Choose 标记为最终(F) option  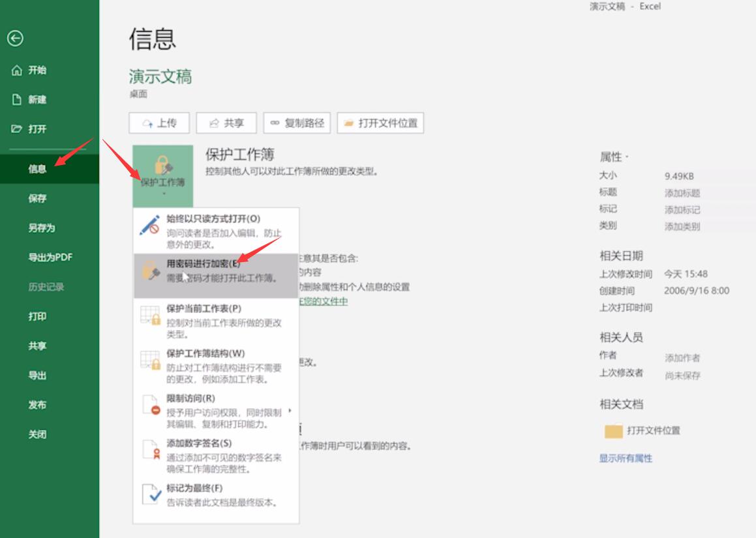[216, 495]
